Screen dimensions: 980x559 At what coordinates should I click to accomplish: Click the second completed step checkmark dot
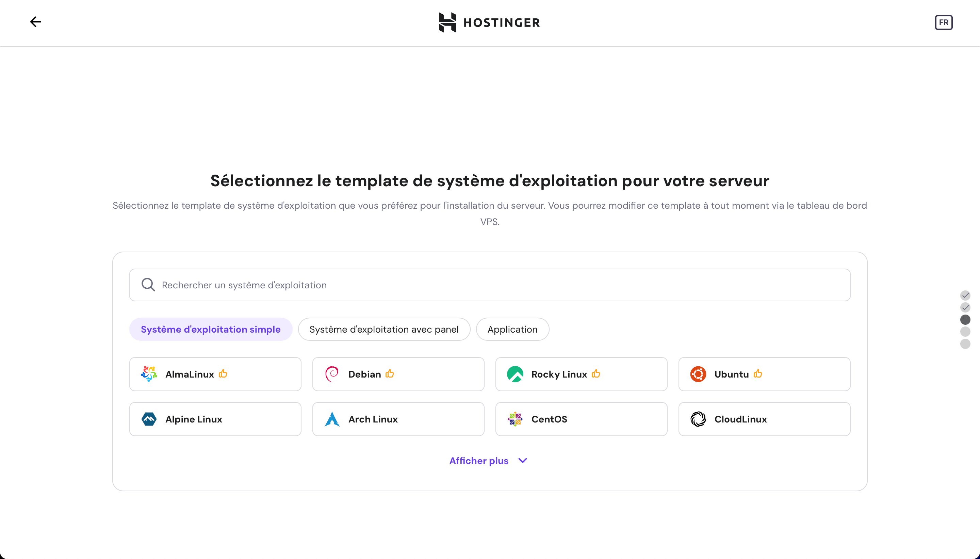click(965, 307)
